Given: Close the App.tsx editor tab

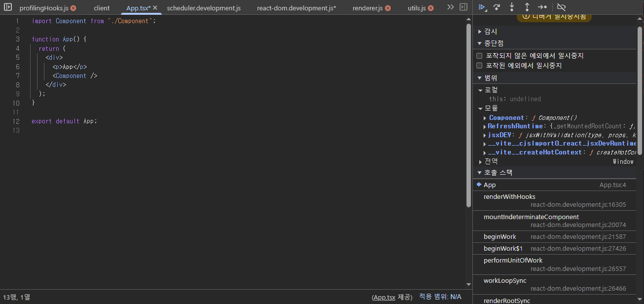Looking at the screenshot, I should [x=155, y=8].
